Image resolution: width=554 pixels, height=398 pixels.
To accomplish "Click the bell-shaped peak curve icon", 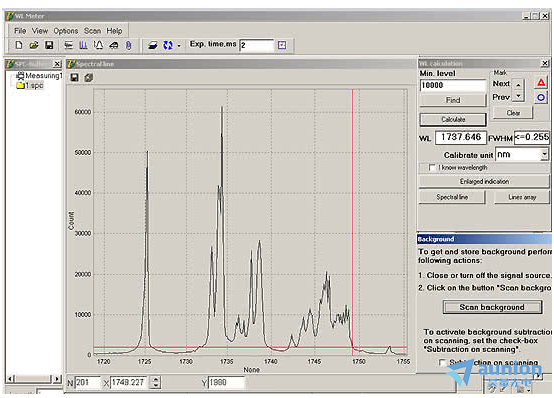I will pos(99,45).
